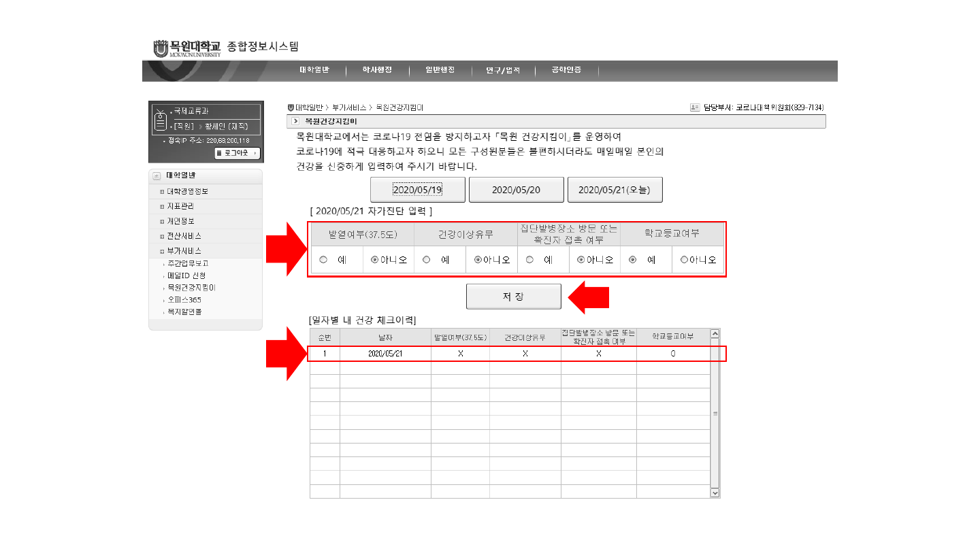Click the 2020/05/20 date button
The height and width of the screenshot is (551, 980).
tap(516, 190)
